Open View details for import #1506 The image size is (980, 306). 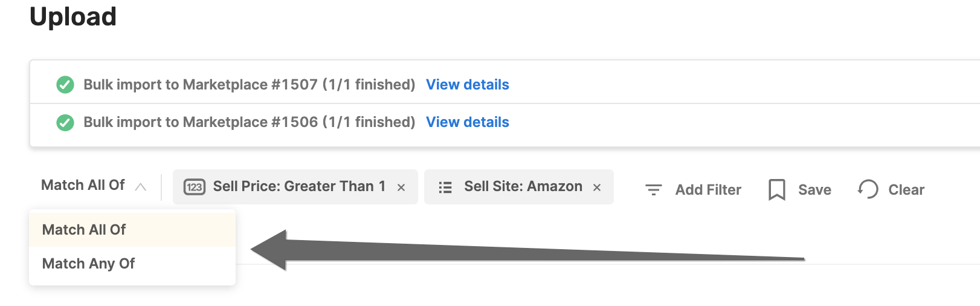(x=468, y=122)
